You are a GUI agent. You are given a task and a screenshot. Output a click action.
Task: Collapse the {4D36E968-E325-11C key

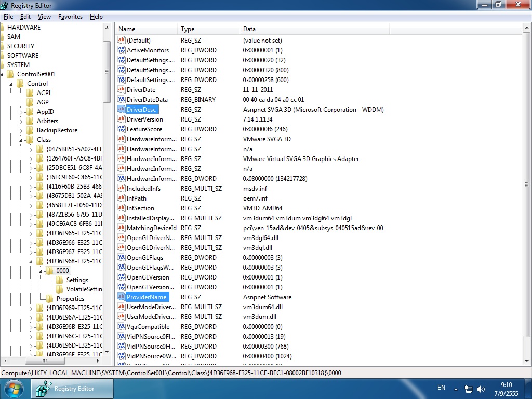point(31,262)
